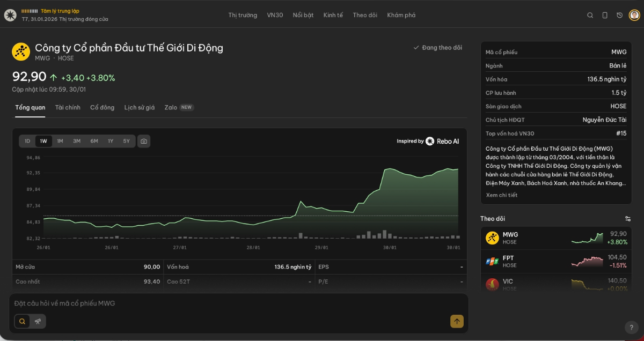Click the user avatar in the top right corner
Viewport: 644px width, 341px height.
(634, 15)
